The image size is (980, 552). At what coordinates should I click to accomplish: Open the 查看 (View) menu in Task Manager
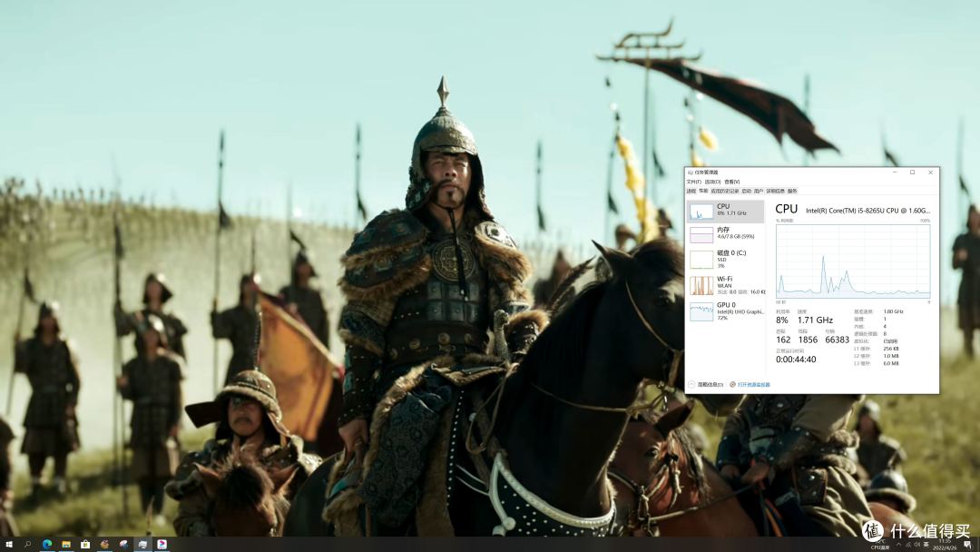732,182
